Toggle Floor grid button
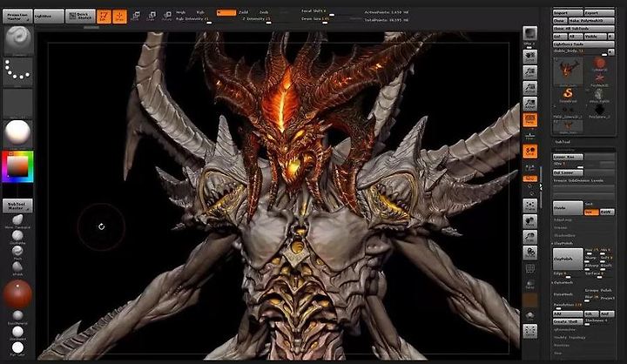627x364 pixels. click(530, 135)
